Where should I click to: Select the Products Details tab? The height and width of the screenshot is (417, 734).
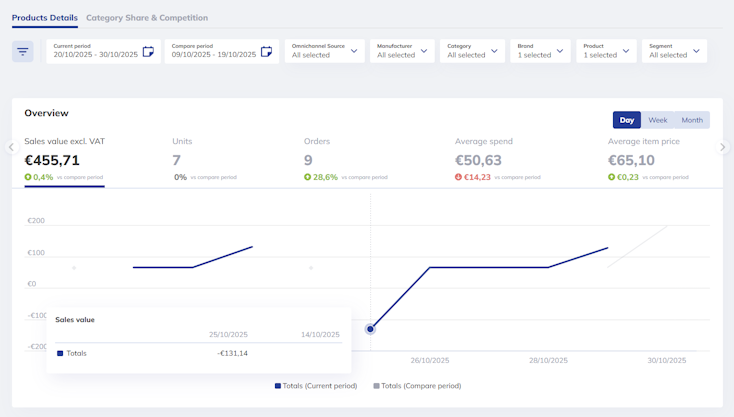pos(45,18)
